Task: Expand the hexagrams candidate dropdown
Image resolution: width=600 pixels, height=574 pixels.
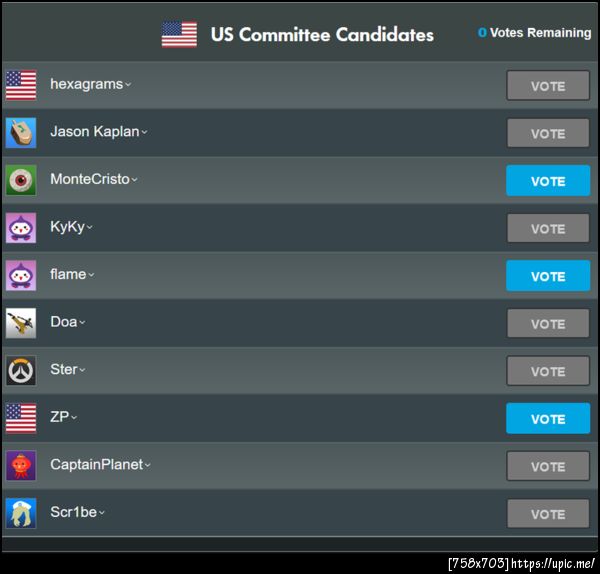Action: click(x=128, y=85)
